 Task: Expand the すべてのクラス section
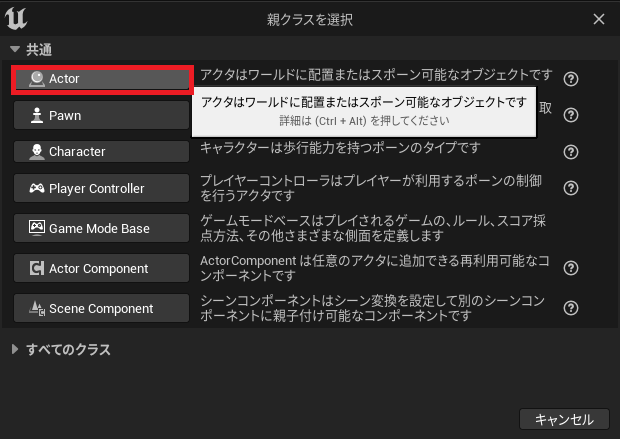pyautogui.click(x=15, y=349)
